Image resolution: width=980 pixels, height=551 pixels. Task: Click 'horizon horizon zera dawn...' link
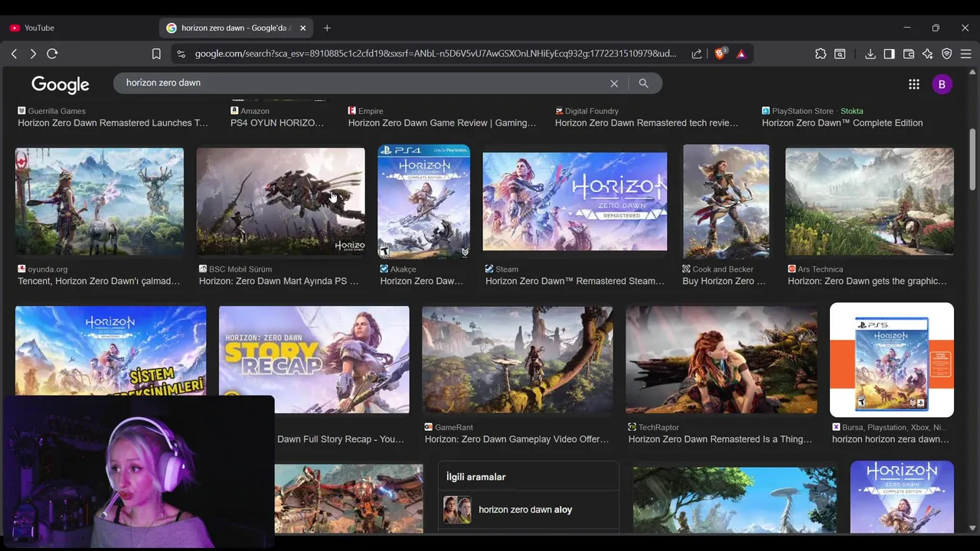click(x=890, y=439)
